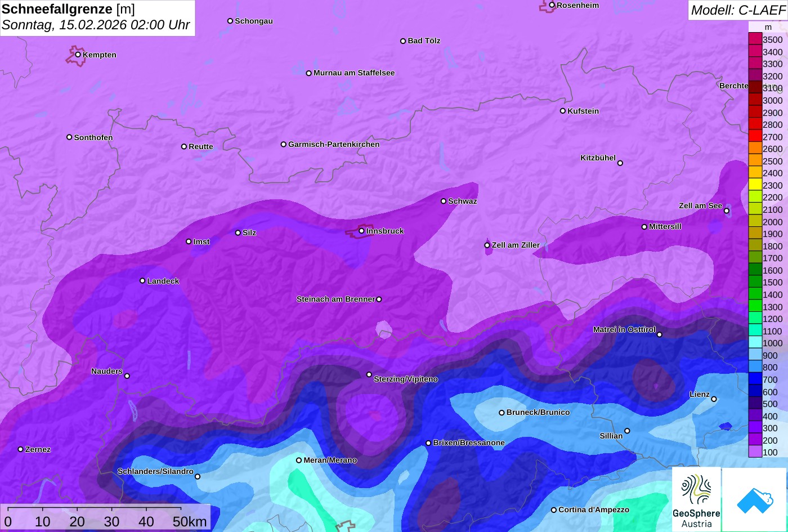The height and width of the screenshot is (532, 788).
Task: Click the Sillian marker dot
Action: pos(627,431)
